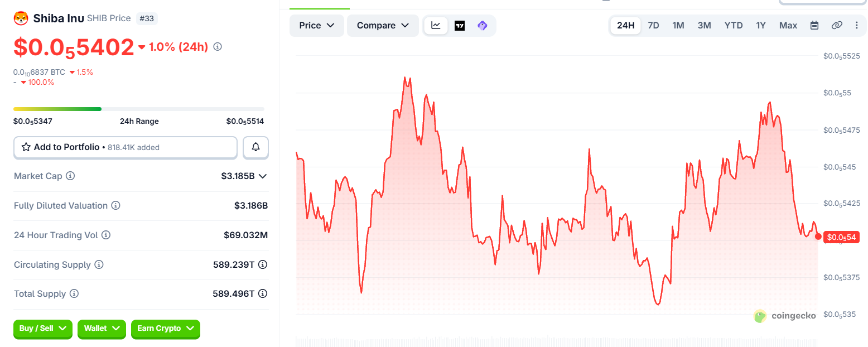
Task: Switch to the TradingView chart view
Action: tap(460, 26)
